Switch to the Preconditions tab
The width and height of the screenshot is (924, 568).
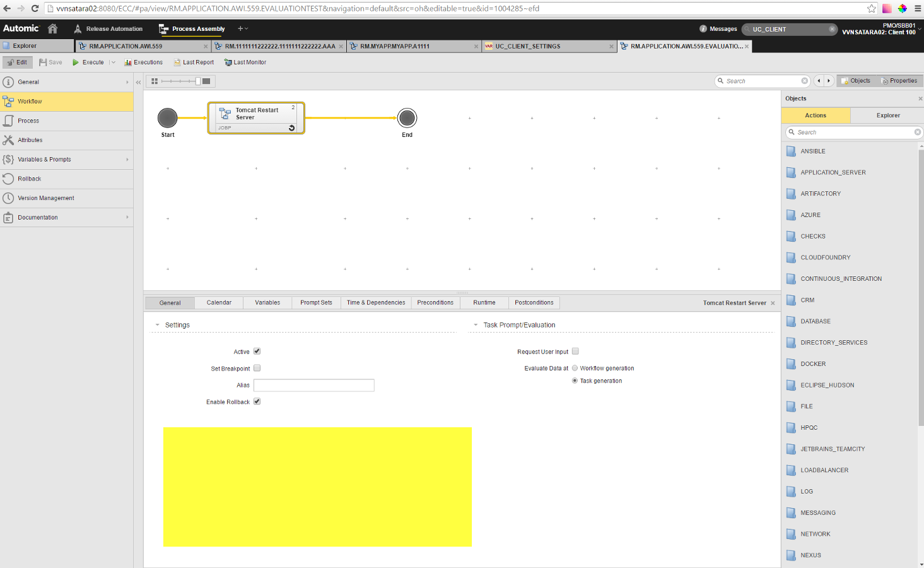(435, 302)
